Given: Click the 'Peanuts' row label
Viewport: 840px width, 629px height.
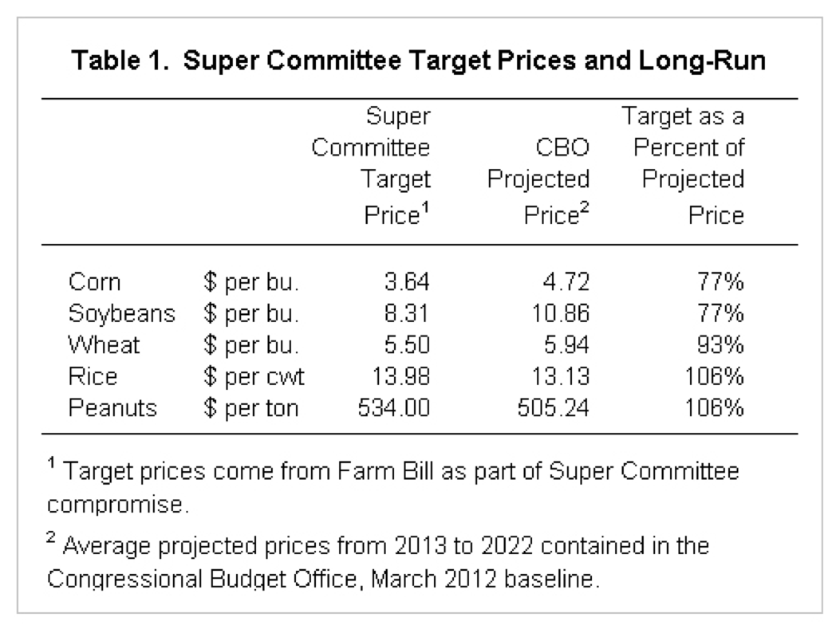Looking at the screenshot, I should pyautogui.click(x=112, y=408).
